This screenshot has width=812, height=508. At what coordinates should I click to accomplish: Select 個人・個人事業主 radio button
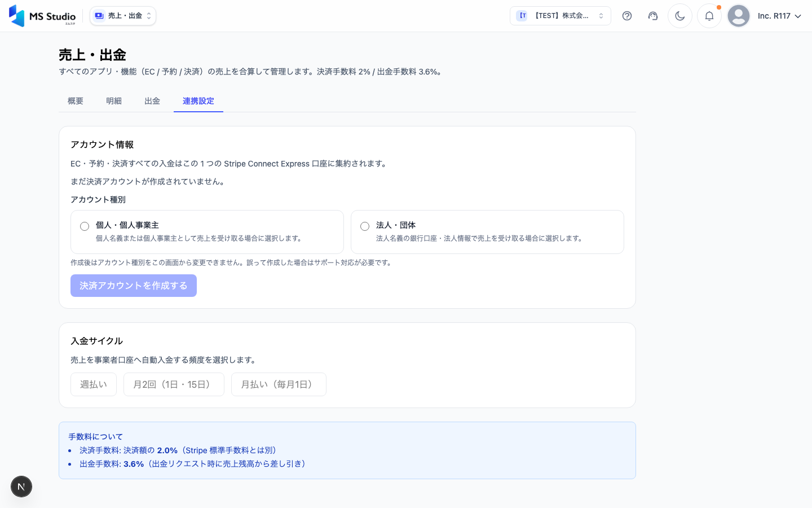tap(85, 226)
